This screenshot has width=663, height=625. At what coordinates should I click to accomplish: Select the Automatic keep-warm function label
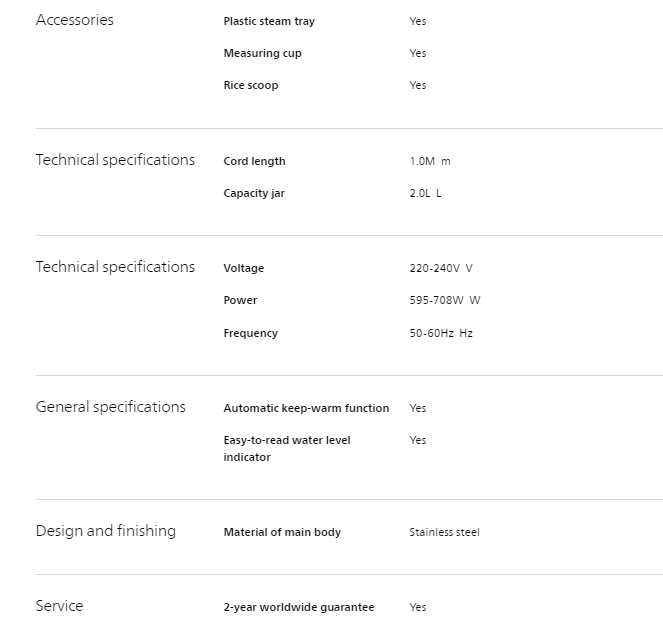pyautogui.click(x=306, y=408)
